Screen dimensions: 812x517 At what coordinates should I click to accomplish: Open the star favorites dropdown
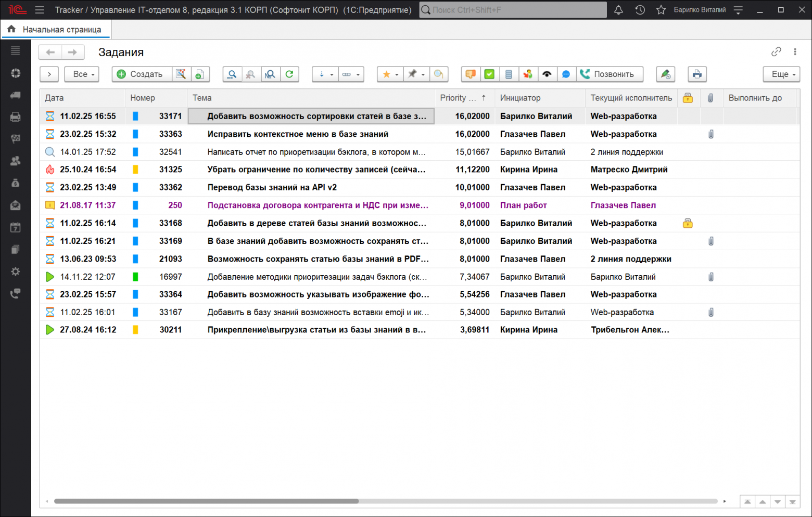(x=389, y=74)
